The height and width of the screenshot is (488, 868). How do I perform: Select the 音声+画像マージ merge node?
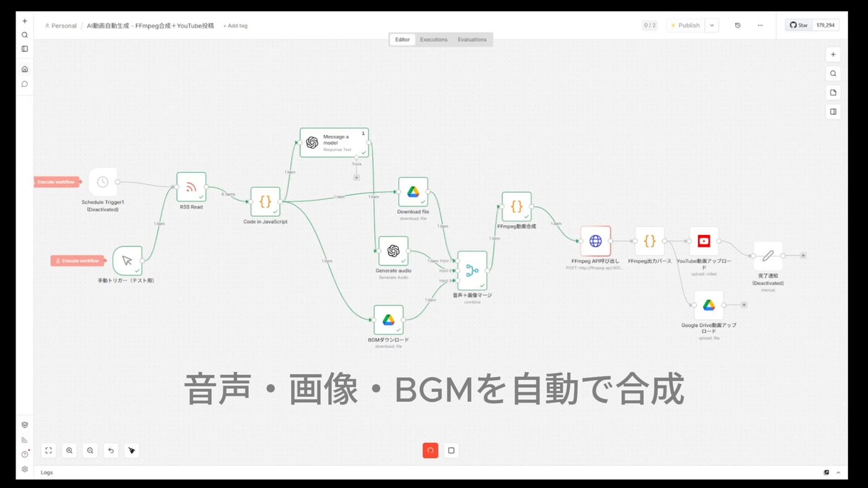point(472,270)
